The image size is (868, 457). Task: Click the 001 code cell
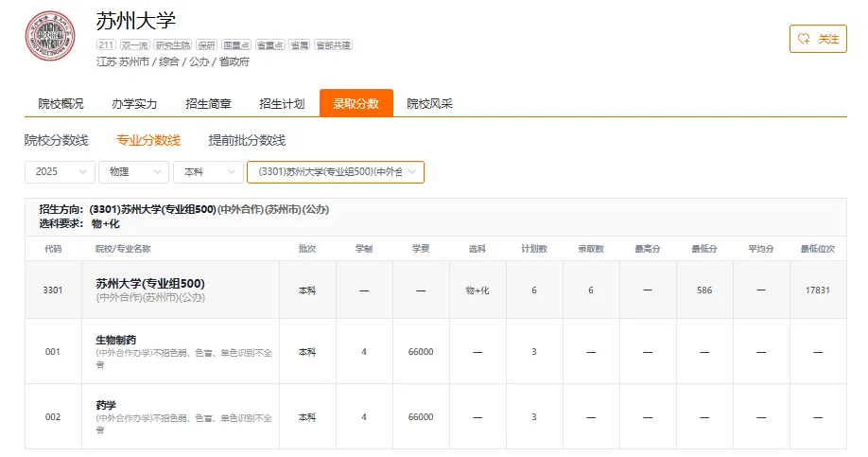(53, 352)
